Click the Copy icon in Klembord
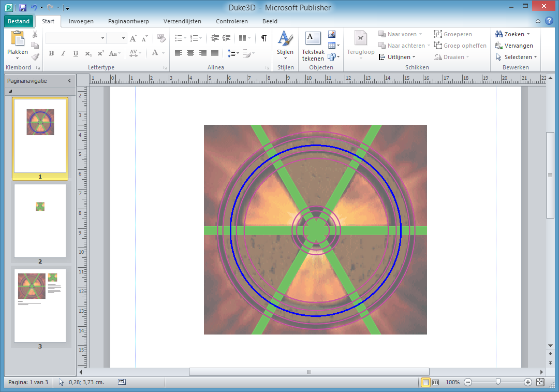Viewport: 559px width, 392px height. click(35, 45)
